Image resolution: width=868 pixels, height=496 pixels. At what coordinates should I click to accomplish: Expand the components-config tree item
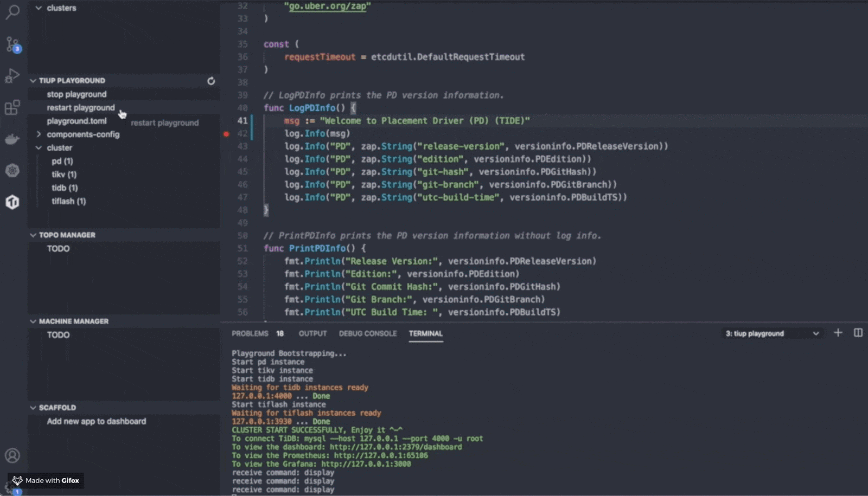point(39,134)
